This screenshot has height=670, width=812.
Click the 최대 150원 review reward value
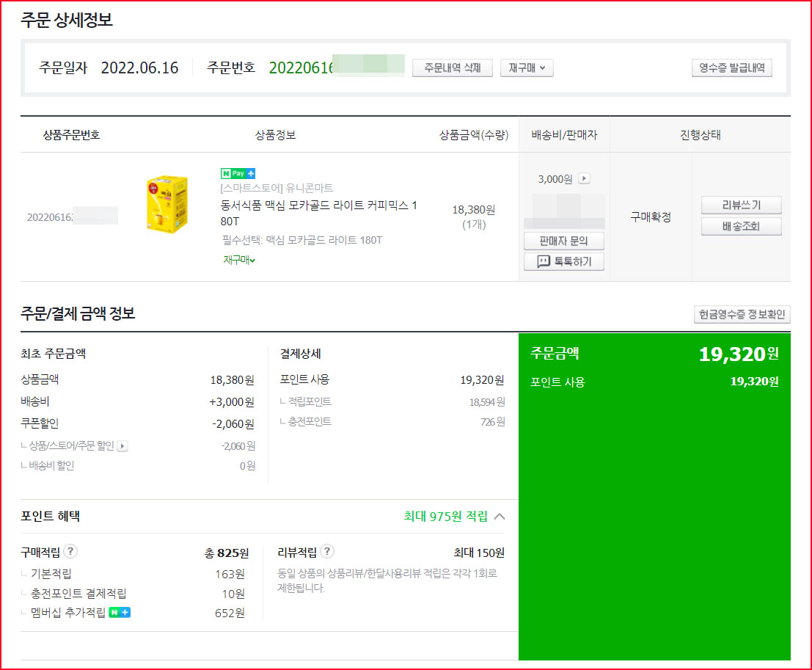click(479, 553)
